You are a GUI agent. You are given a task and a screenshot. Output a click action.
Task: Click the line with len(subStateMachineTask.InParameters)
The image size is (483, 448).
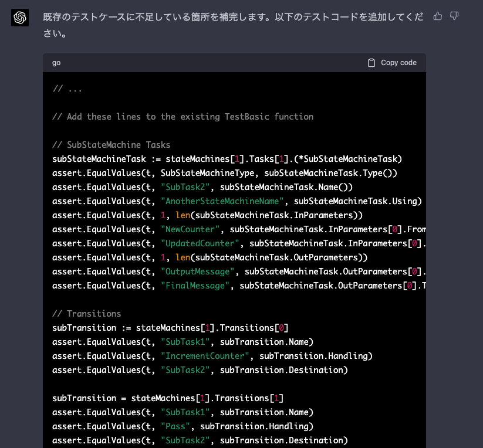pos(207,215)
